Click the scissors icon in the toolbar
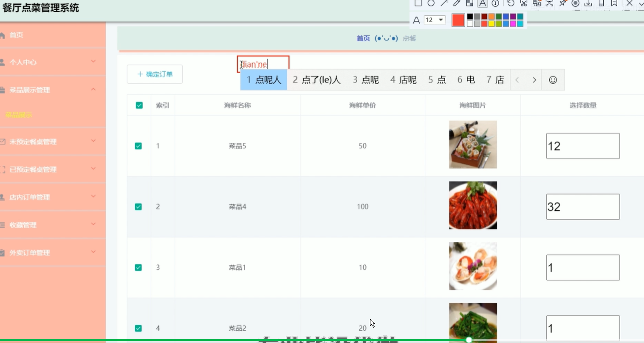 coord(524,3)
